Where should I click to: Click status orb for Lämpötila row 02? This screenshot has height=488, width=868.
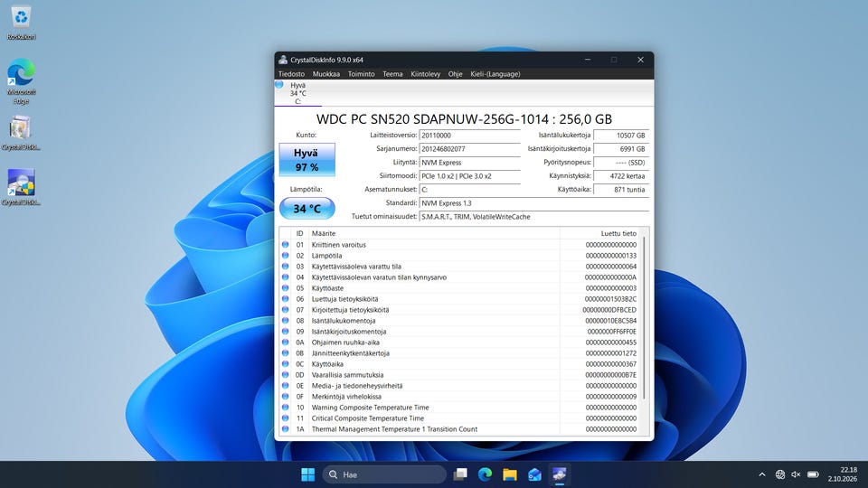click(x=285, y=256)
